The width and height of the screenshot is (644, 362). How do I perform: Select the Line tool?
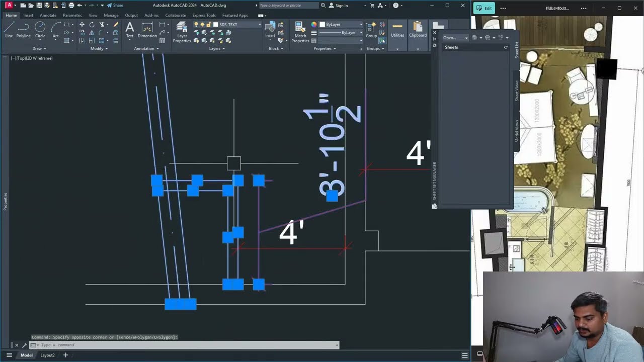pyautogui.click(x=9, y=29)
